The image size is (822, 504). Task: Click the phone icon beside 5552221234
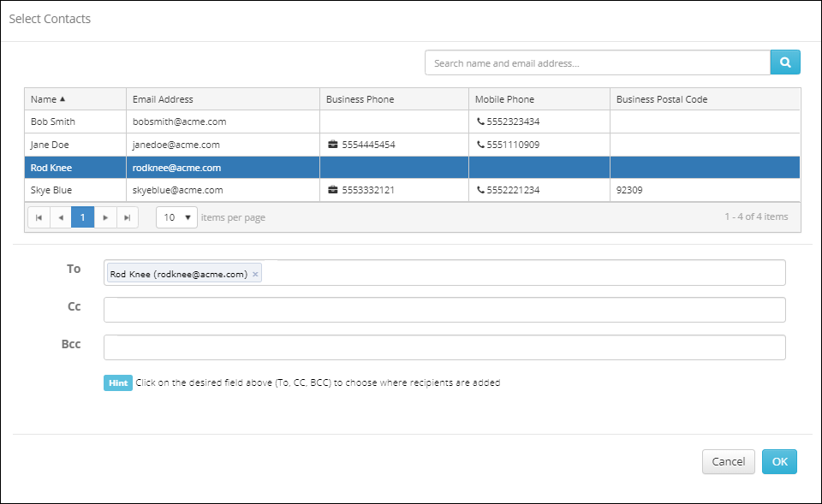[480, 190]
